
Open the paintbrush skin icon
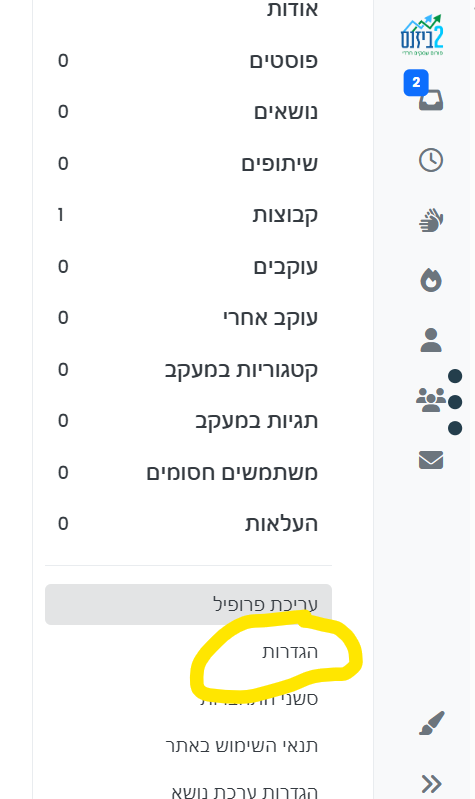pyautogui.click(x=432, y=723)
